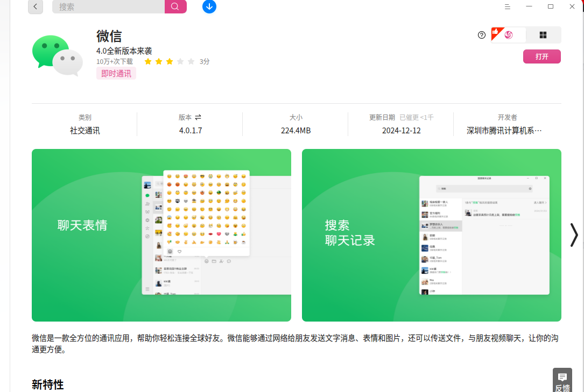Screen dimensions: 584x392
Task: Click the question mark help icon
Action: [482, 35]
